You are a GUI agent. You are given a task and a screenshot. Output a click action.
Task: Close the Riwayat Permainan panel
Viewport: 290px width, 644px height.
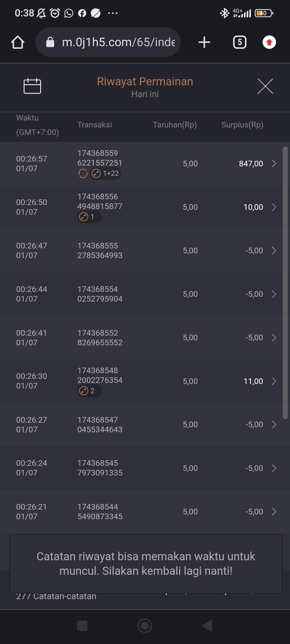tap(265, 86)
